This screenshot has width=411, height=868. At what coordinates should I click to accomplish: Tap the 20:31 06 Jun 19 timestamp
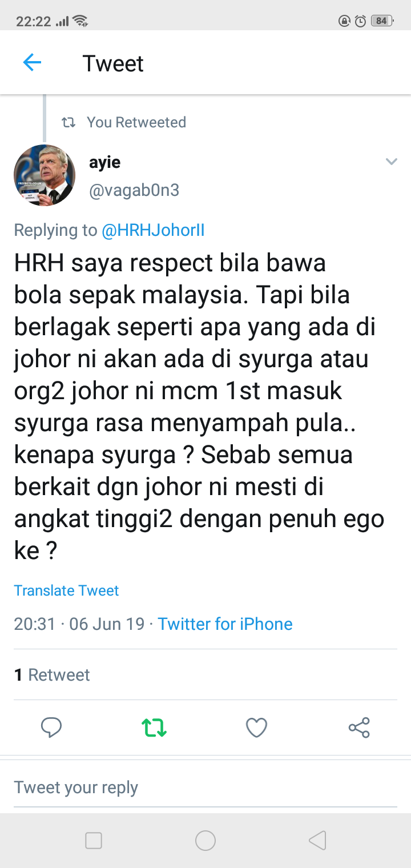coord(79,624)
